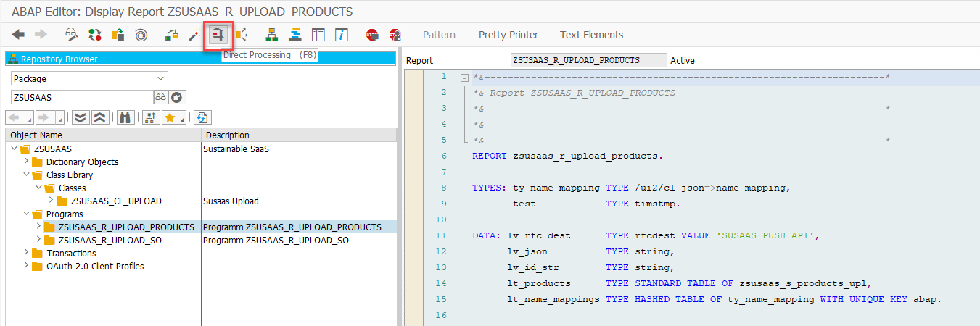Image resolution: width=980 pixels, height=326 pixels.
Task: Expand the OAuth 2.0 Client Profiles folder
Action: (27, 266)
